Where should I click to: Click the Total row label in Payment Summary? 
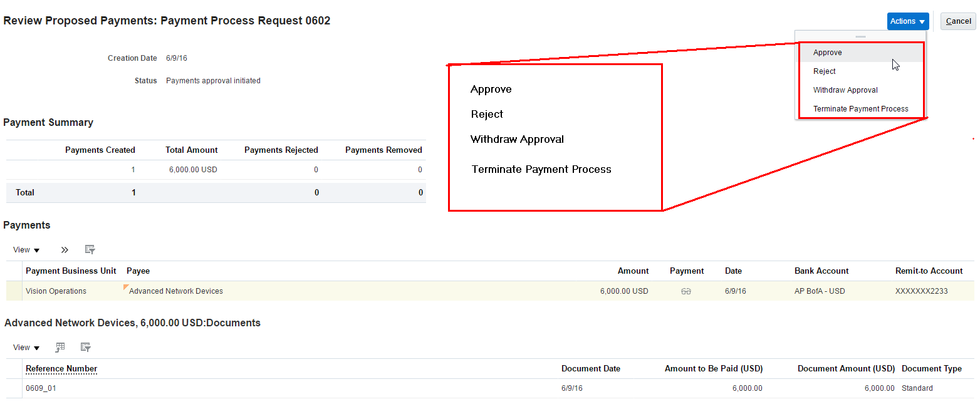point(25,192)
